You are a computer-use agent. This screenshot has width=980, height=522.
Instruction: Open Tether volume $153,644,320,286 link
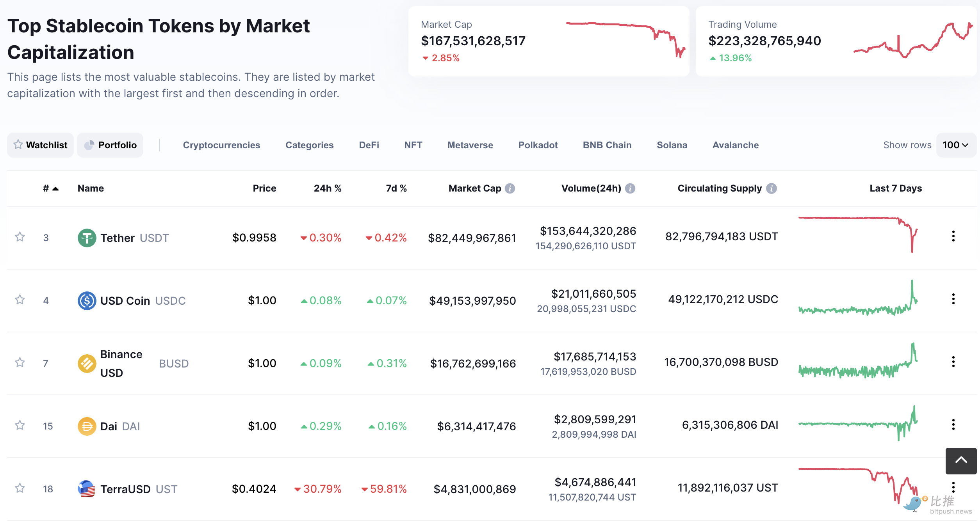588,231
